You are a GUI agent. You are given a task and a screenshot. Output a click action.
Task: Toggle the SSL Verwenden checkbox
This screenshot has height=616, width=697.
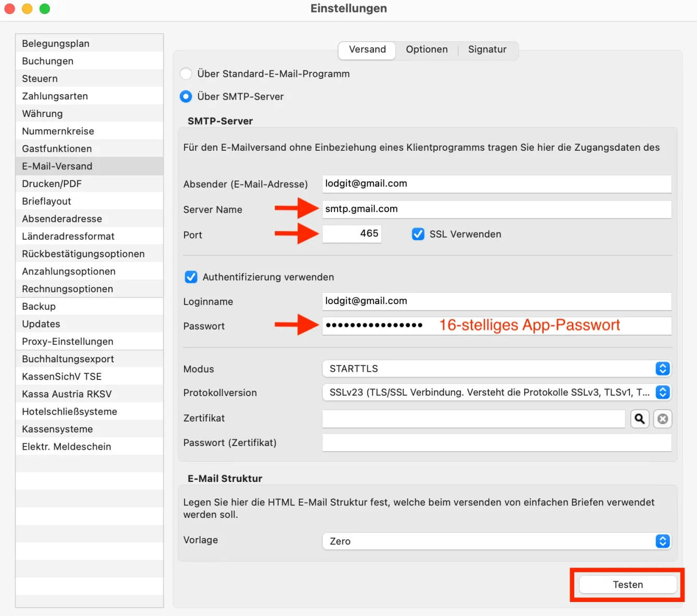pyautogui.click(x=418, y=234)
